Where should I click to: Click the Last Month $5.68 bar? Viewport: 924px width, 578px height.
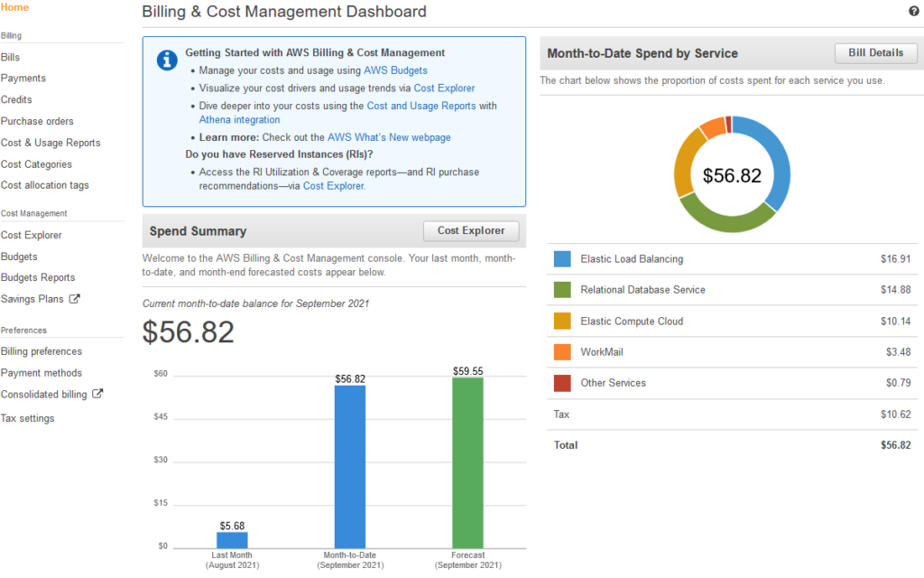(232, 540)
